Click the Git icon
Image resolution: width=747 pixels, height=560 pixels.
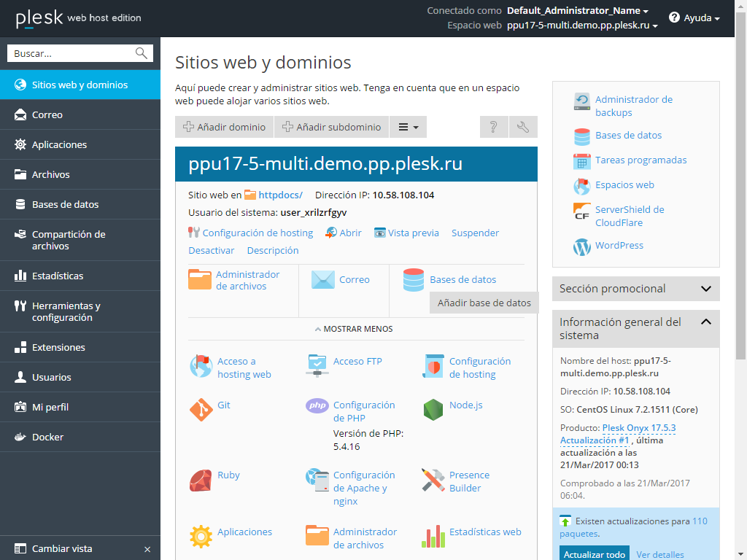click(201, 410)
